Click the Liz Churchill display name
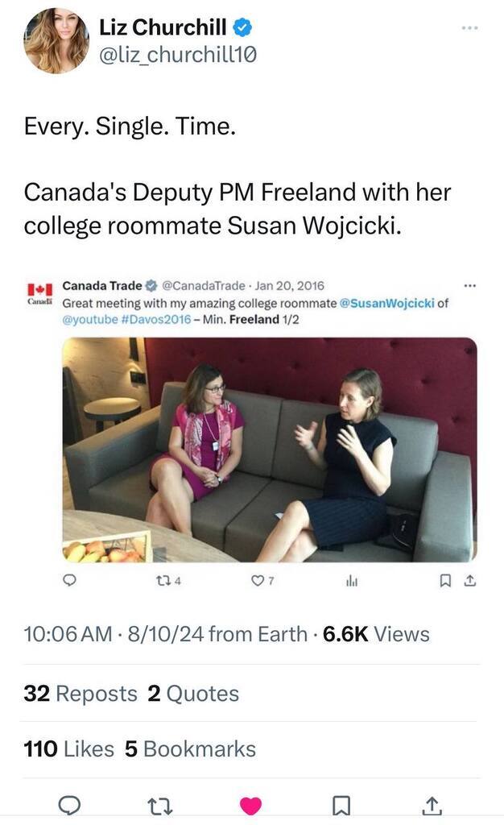 (164, 27)
